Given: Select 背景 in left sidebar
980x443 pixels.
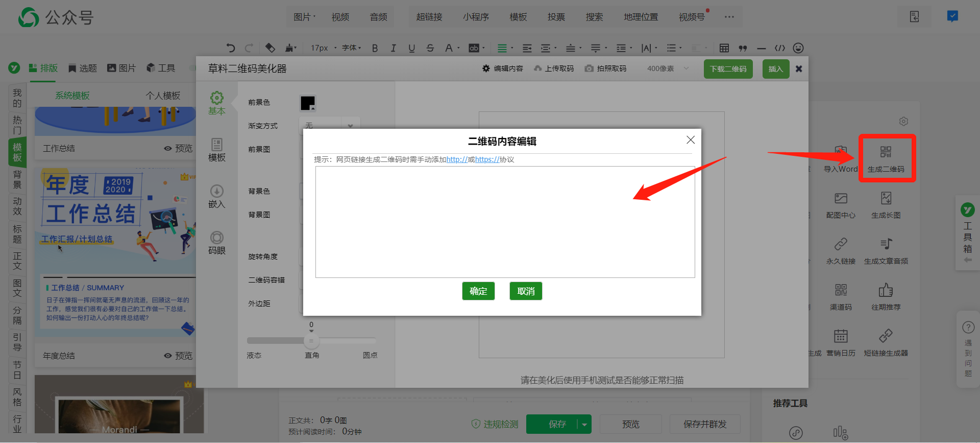Looking at the screenshot, I should (17, 179).
